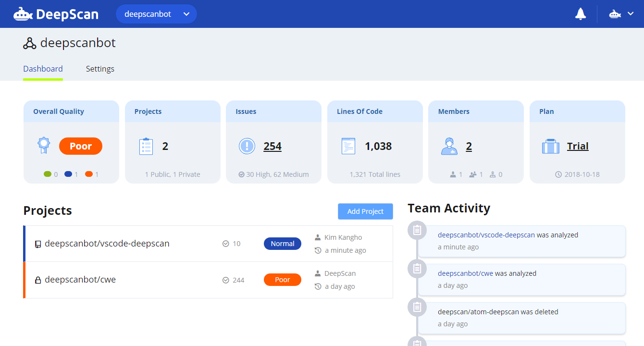Image resolution: width=644 pixels, height=346 pixels.
Task: Click the Team Activity heading
Action: (x=449, y=208)
